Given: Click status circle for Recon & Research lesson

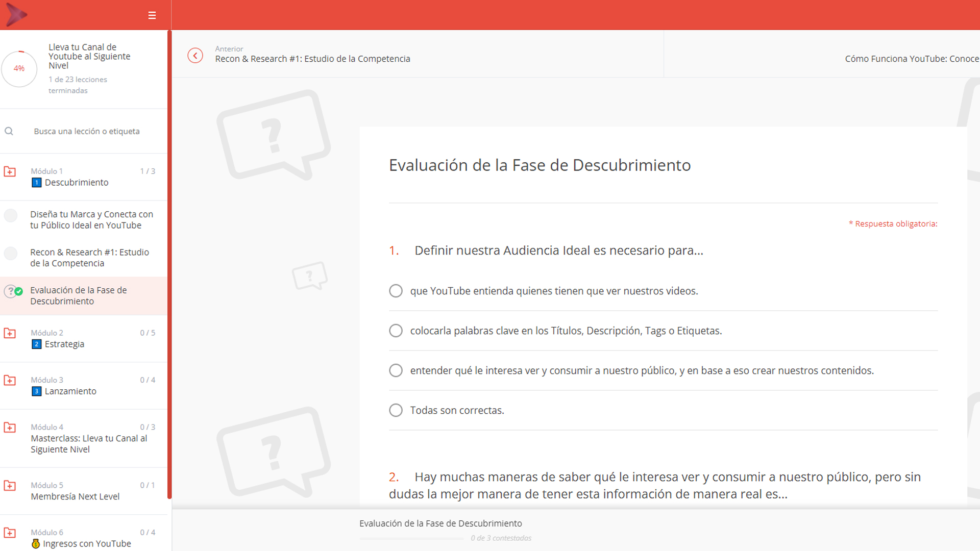Looking at the screenshot, I should coord(11,253).
